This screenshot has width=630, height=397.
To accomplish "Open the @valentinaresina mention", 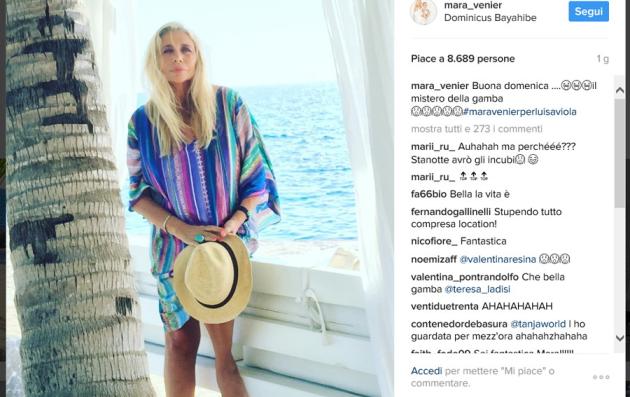I will (497, 260).
